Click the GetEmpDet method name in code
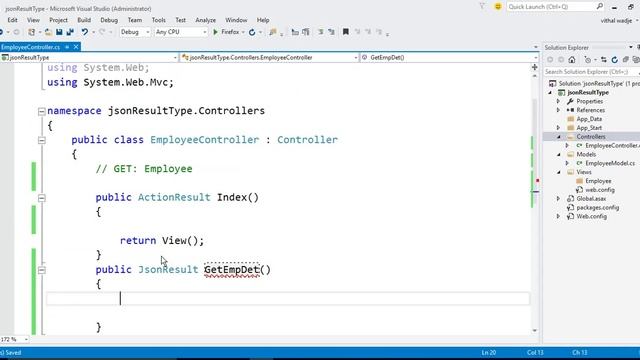Screen dimensions: 640x360 [x=232, y=270]
